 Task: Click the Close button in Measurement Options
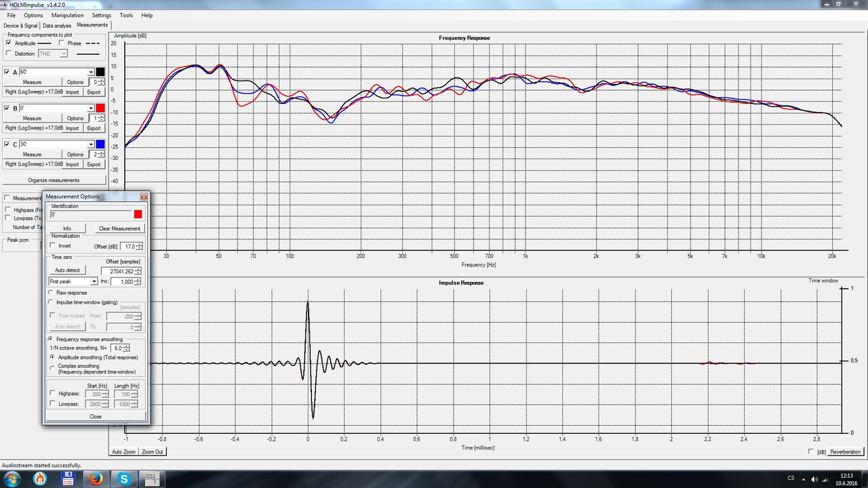tap(96, 417)
